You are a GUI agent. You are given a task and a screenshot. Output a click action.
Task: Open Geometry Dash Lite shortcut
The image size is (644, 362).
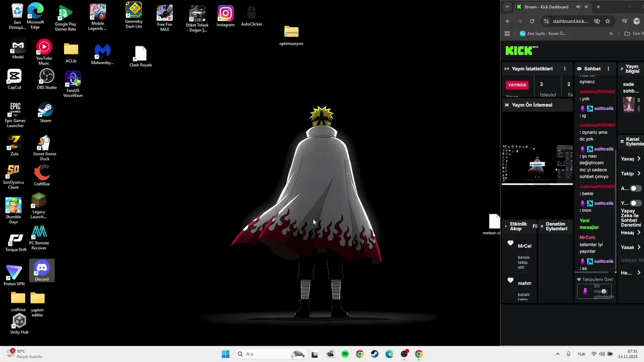point(133,15)
